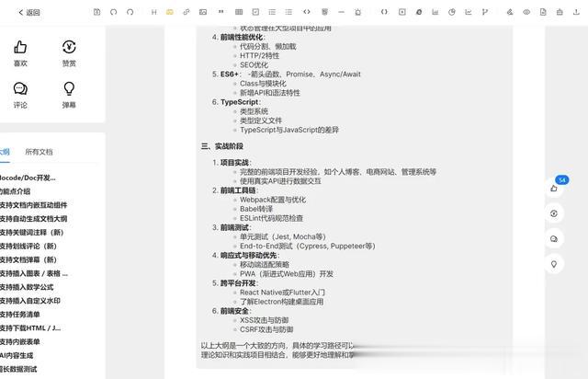Insert a heading with the H icon
This screenshot has width=588, height=379.
coord(153,12)
